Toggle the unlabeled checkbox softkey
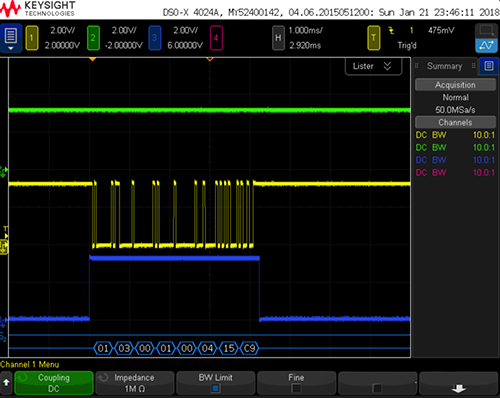Screen dimensions: 500x398 [377, 388]
